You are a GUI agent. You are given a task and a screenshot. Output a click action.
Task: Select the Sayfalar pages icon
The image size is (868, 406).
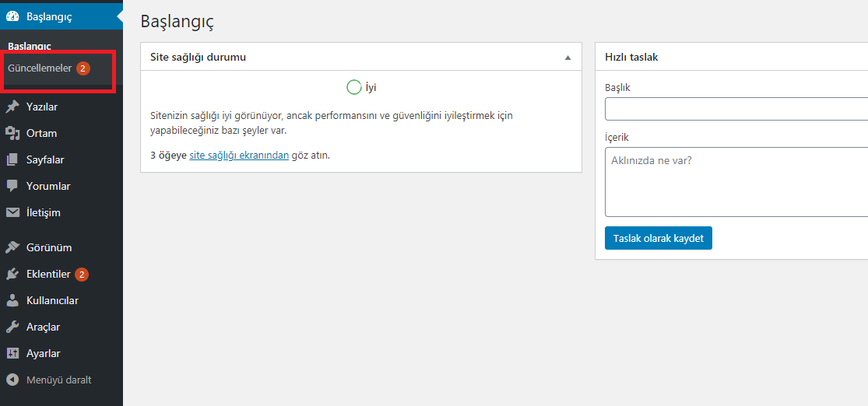point(12,160)
